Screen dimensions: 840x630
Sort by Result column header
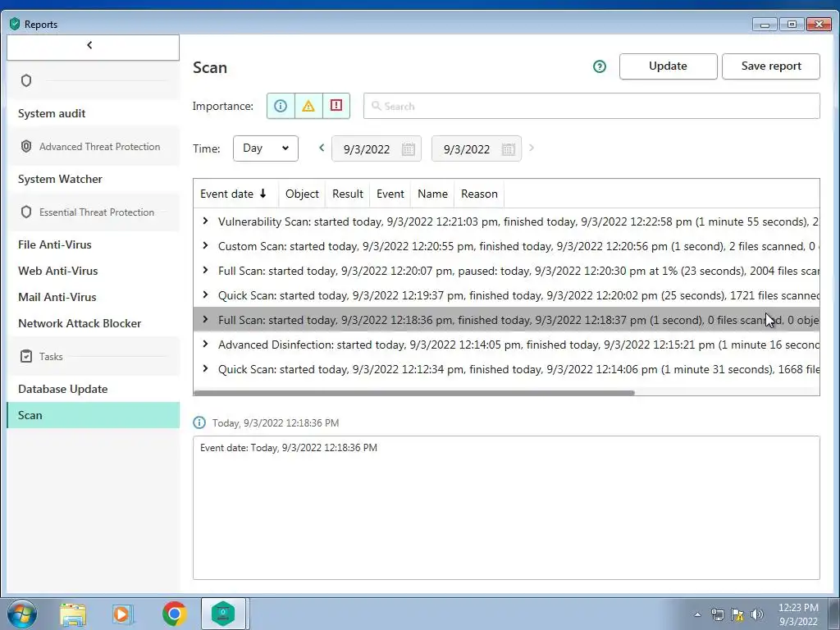pyautogui.click(x=348, y=194)
